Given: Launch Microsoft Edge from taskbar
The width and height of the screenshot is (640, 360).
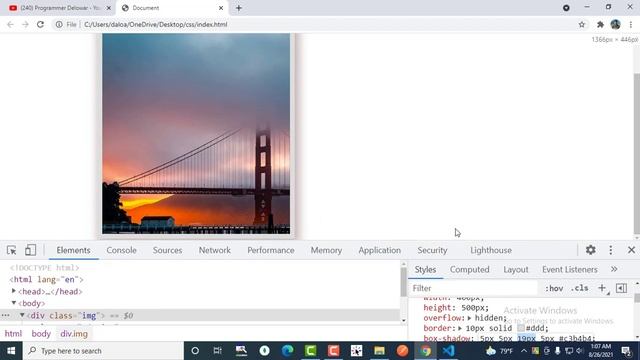Looking at the screenshot, I should tap(287, 351).
